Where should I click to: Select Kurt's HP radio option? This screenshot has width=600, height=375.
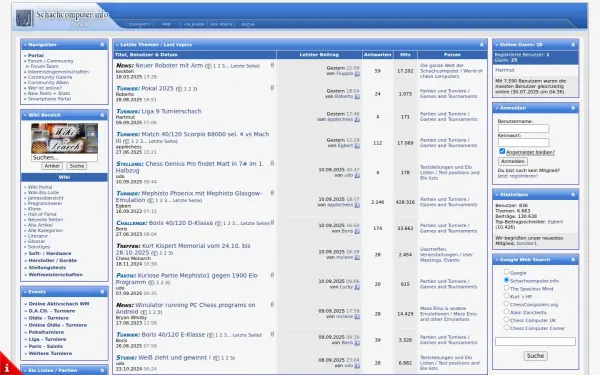(x=506, y=296)
